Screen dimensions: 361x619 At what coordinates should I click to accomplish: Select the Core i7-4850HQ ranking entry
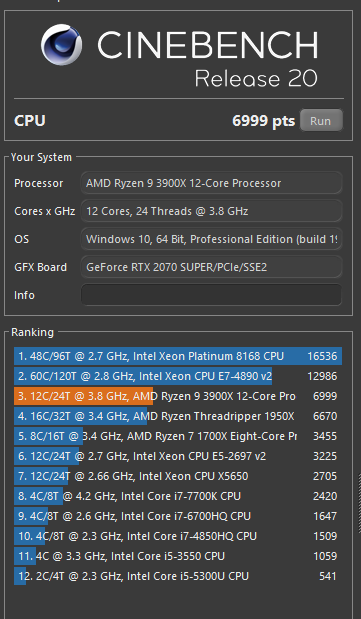pos(178,536)
